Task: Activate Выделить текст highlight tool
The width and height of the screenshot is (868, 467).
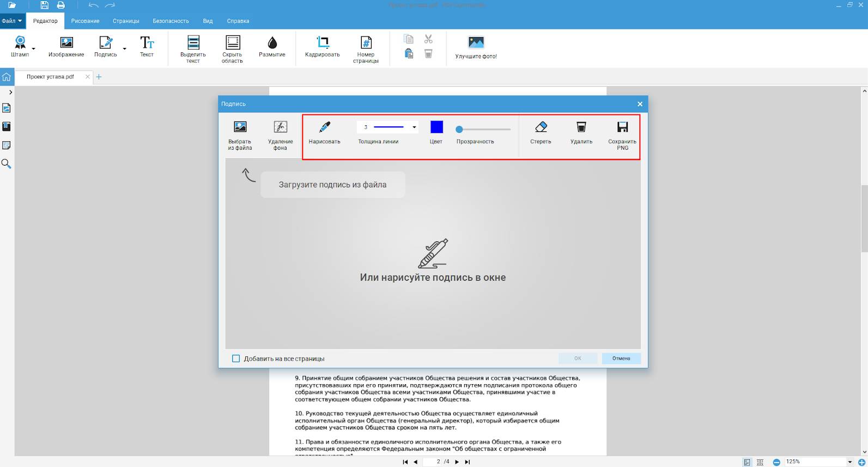Action: tap(193, 50)
